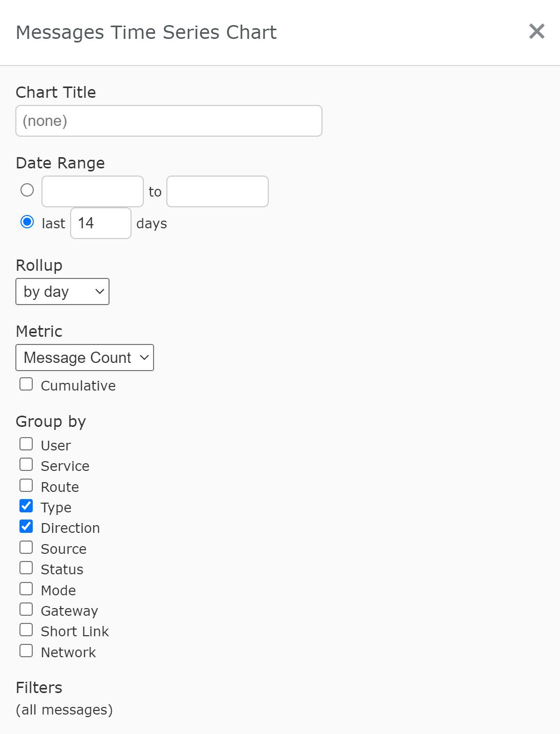Enable grouping by Short Link

pyautogui.click(x=26, y=630)
